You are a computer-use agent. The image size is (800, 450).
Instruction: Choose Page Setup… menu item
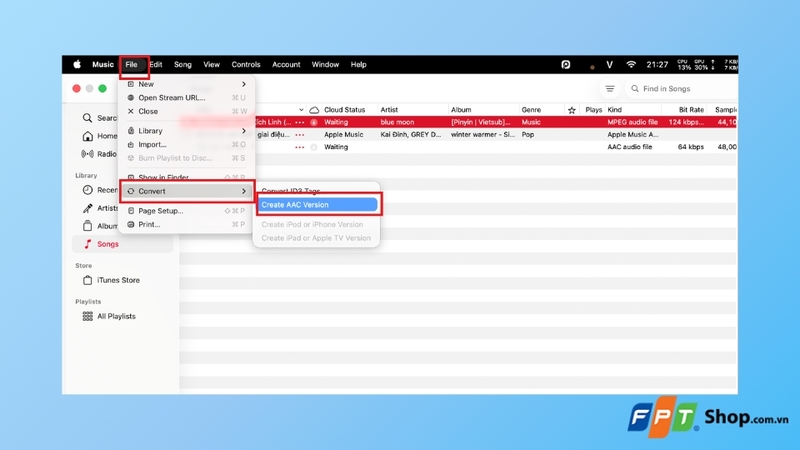coord(187,211)
